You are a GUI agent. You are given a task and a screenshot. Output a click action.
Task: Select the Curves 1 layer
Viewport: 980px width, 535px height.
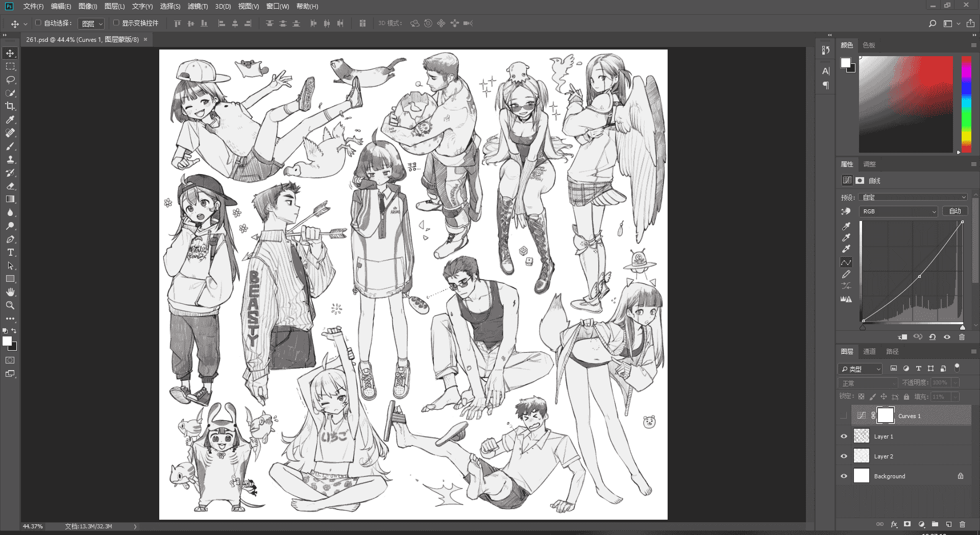click(x=911, y=416)
